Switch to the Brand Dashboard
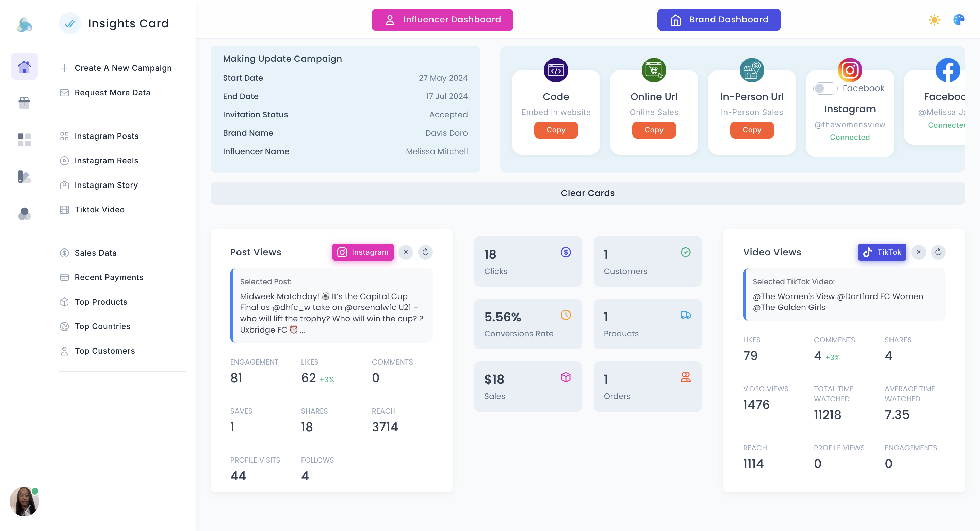 [x=718, y=19]
